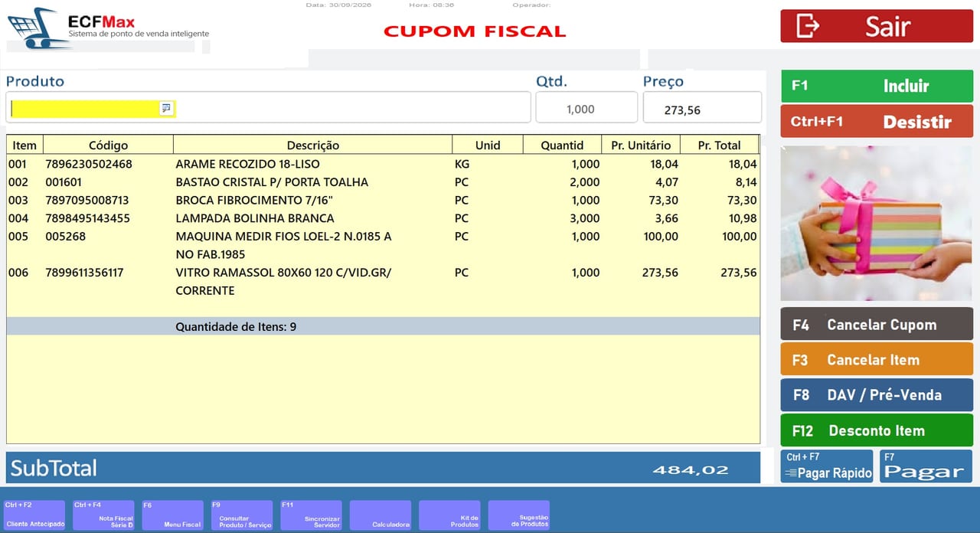This screenshot has width=980, height=533.
Task: Click the Unid column header
Action: pos(488,145)
